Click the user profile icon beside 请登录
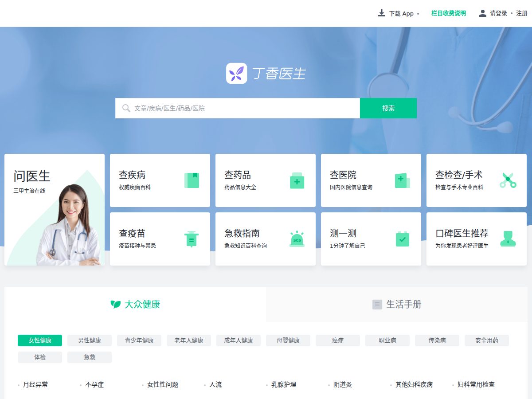Screen dimensions: 532x399 pyautogui.click(x=483, y=13)
